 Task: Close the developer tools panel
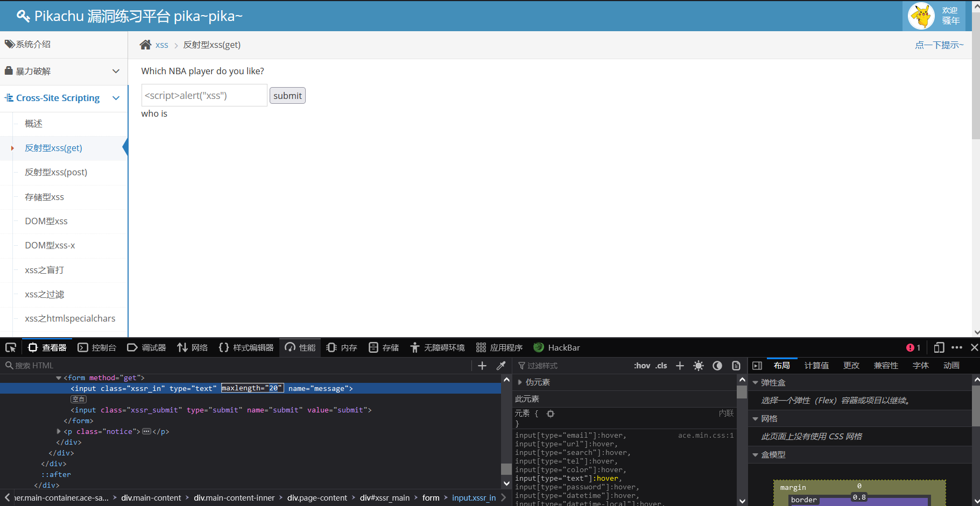tap(974, 347)
